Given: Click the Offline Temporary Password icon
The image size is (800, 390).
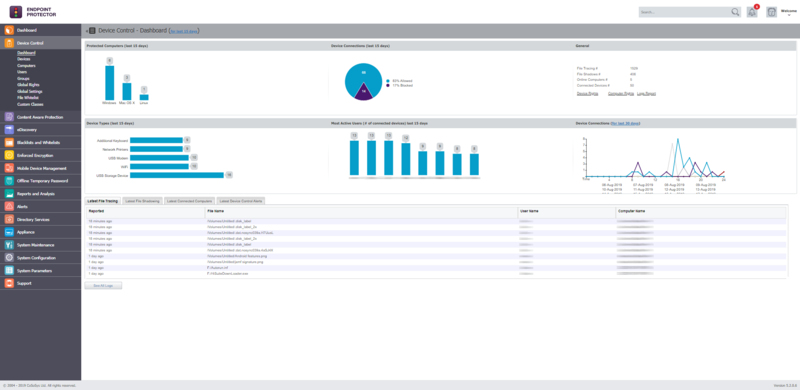Looking at the screenshot, I should tap(9, 181).
